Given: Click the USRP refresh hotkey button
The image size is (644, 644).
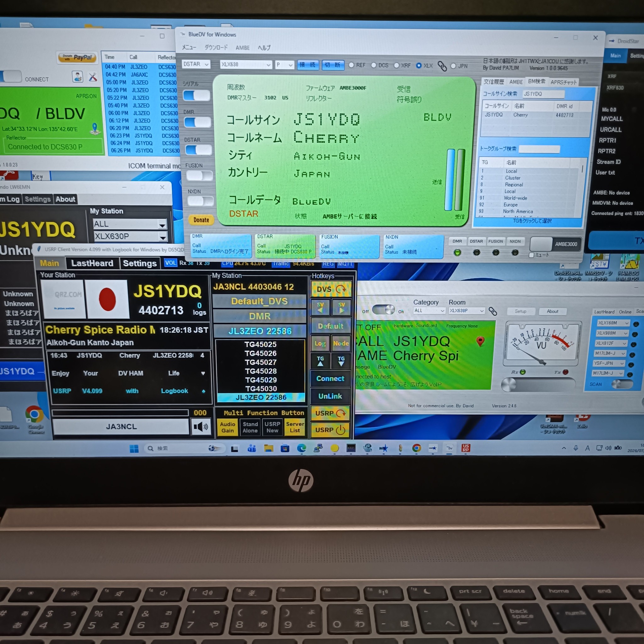Looking at the screenshot, I should click(330, 413).
